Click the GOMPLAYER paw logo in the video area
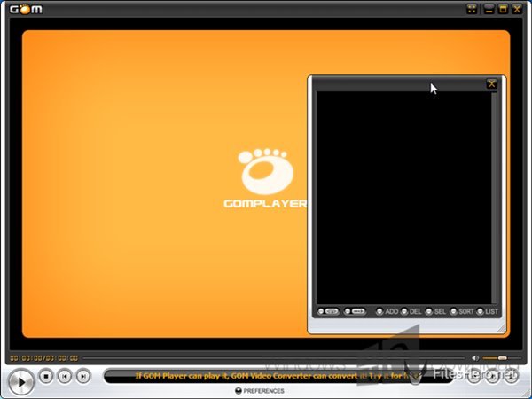 coord(266,178)
